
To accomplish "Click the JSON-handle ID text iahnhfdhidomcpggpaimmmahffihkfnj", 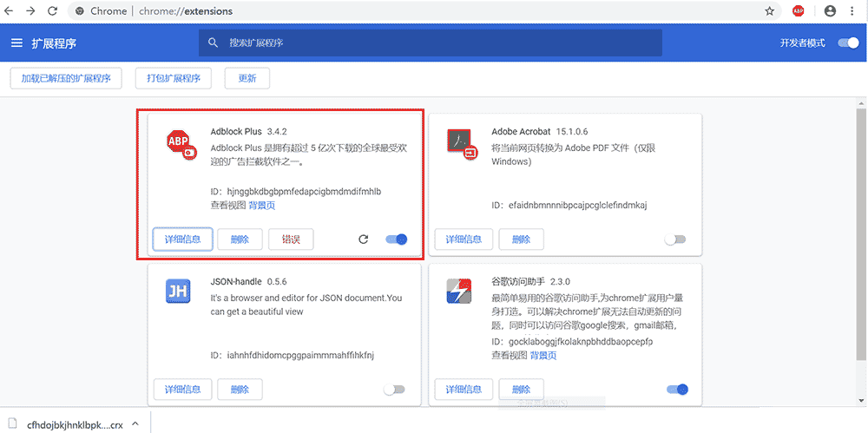I will pyautogui.click(x=300, y=355).
